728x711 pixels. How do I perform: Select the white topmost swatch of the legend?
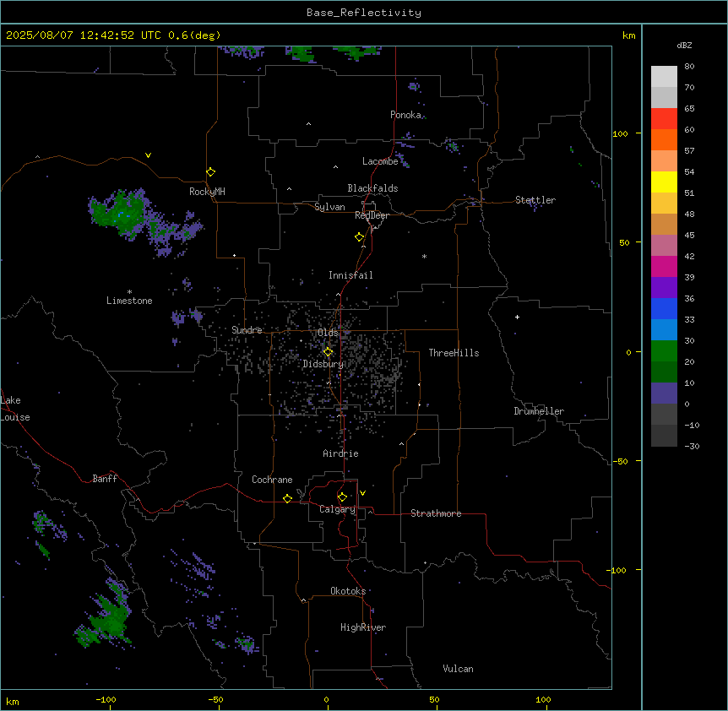[664, 77]
